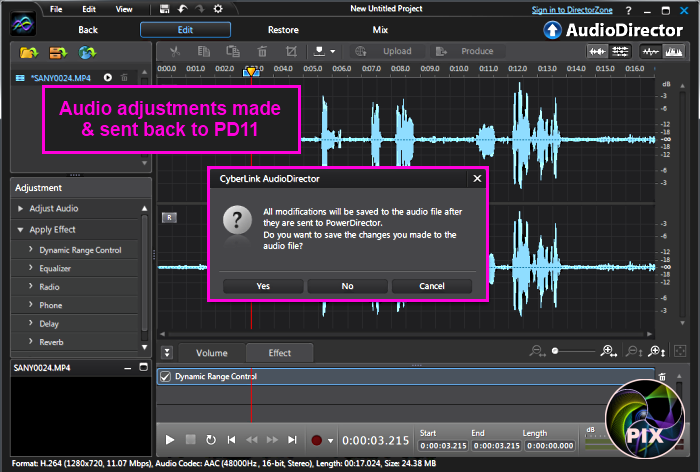Open the File menu

tap(56, 9)
